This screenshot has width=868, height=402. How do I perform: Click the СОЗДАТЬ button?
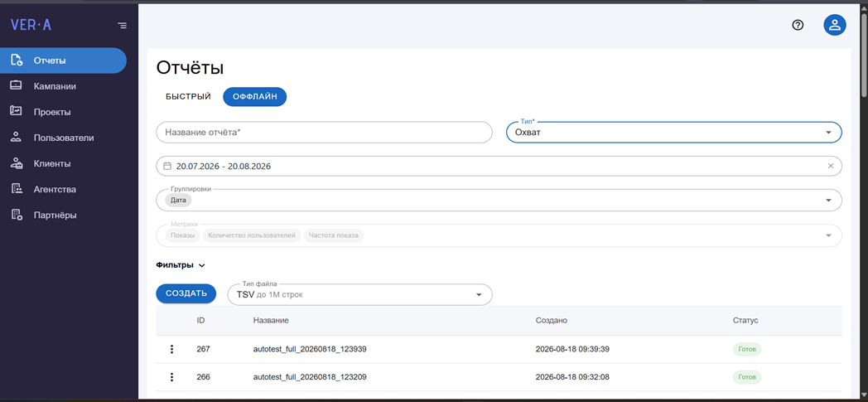(x=186, y=293)
